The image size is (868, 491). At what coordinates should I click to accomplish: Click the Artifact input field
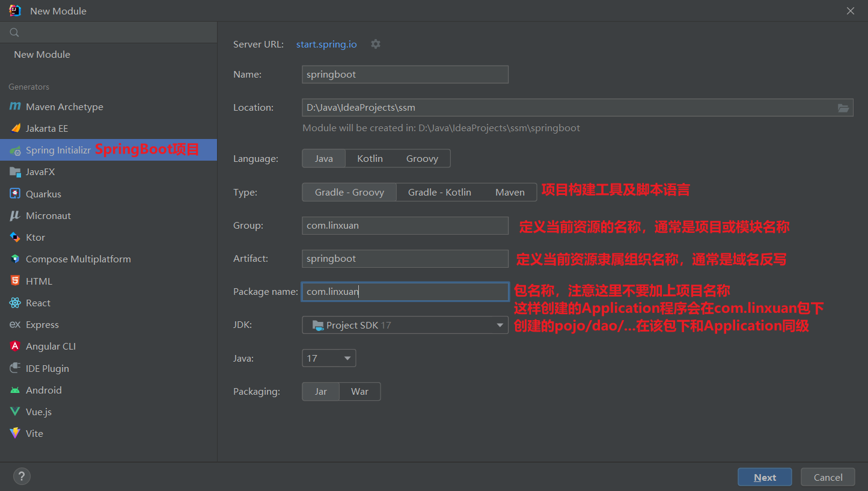pos(405,259)
